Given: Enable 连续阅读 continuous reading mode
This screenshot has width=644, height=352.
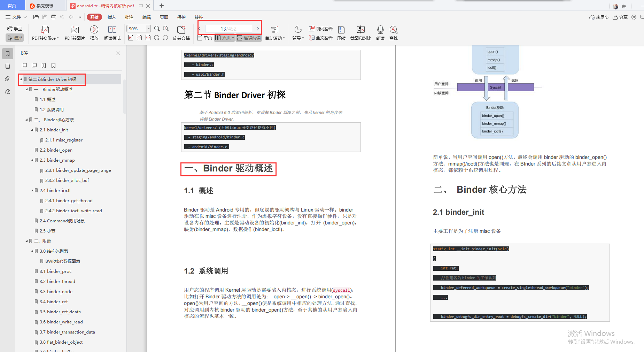Looking at the screenshot, I should (249, 38).
